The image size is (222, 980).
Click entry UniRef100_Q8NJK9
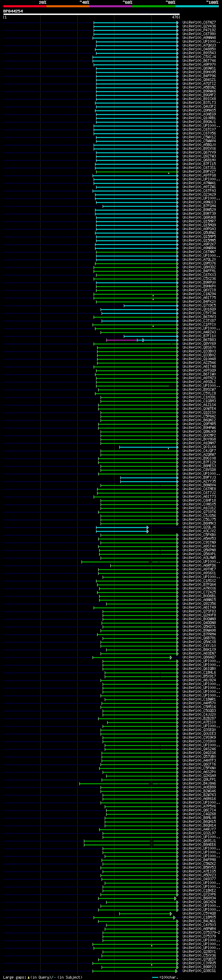tap(199, 431)
